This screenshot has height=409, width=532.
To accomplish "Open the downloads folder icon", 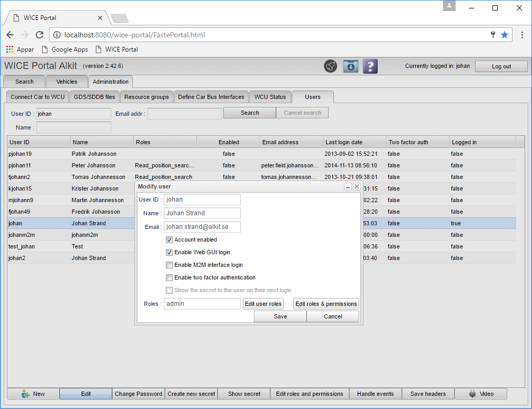I will pyautogui.click(x=350, y=66).
